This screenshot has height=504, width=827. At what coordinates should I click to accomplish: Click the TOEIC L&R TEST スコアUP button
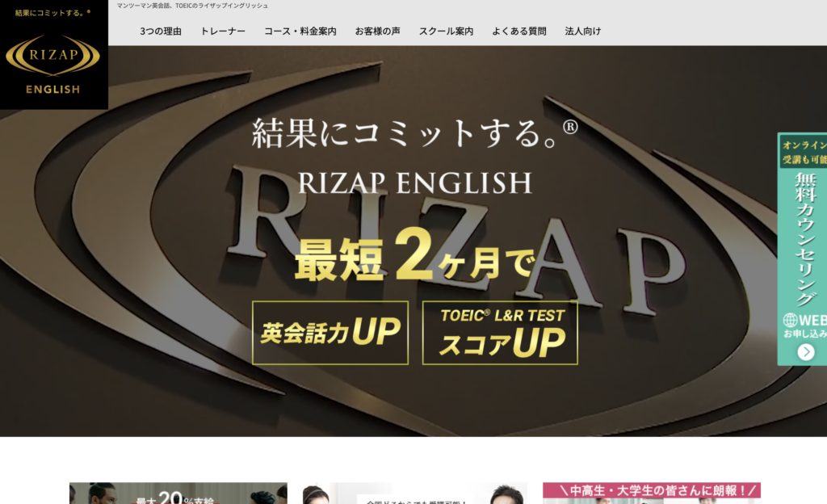(x=500, y=333)
